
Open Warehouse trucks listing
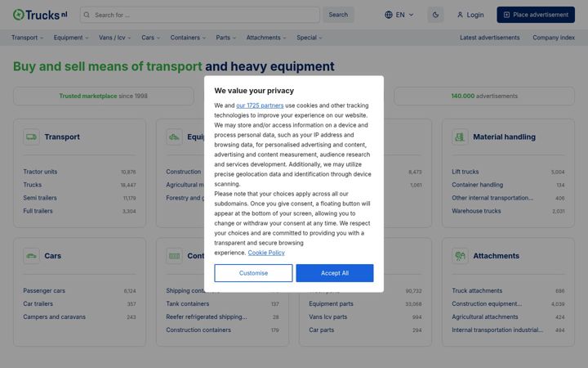[476, 211]
